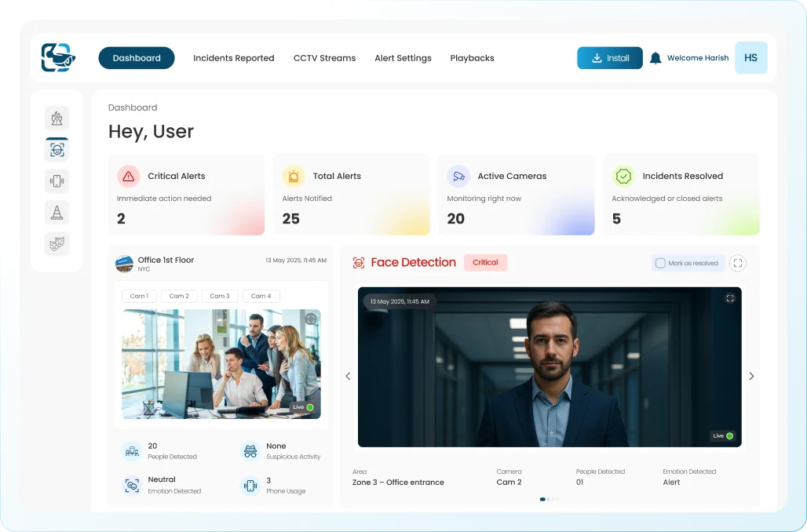Maximize the Office 1st Floor camera feed

click(311, 319)
